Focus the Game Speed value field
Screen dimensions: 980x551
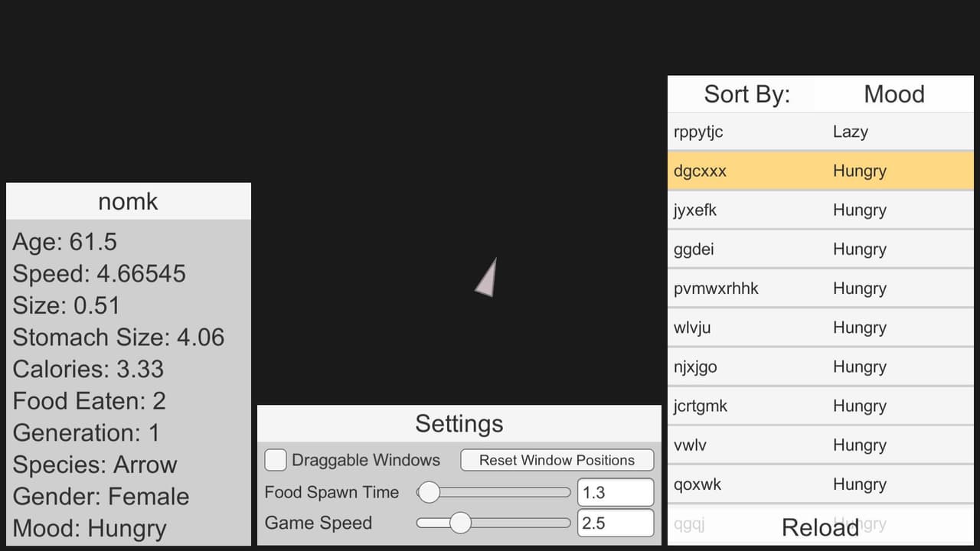point(616,523)
